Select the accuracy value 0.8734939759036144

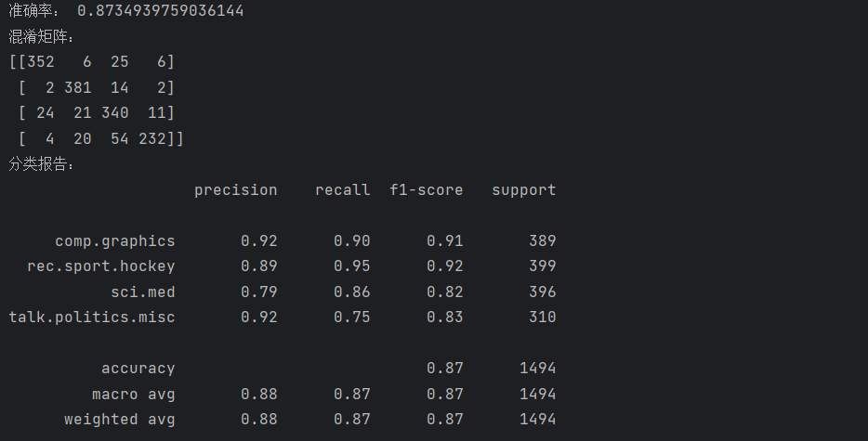[161, 11]
